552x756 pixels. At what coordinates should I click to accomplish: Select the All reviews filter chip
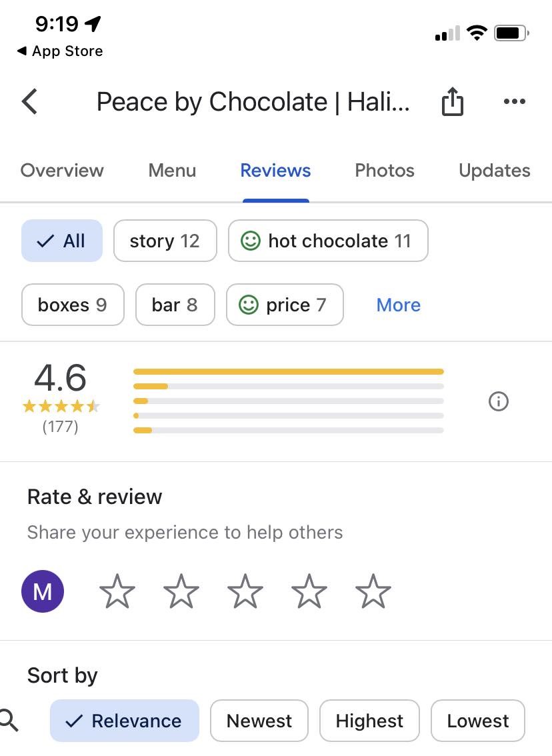61,241
